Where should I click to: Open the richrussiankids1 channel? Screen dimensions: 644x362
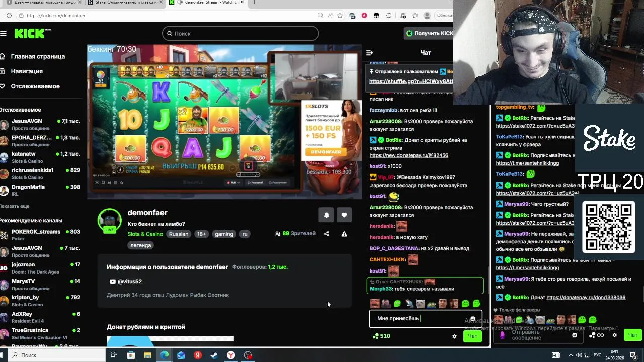click(40, 173)
